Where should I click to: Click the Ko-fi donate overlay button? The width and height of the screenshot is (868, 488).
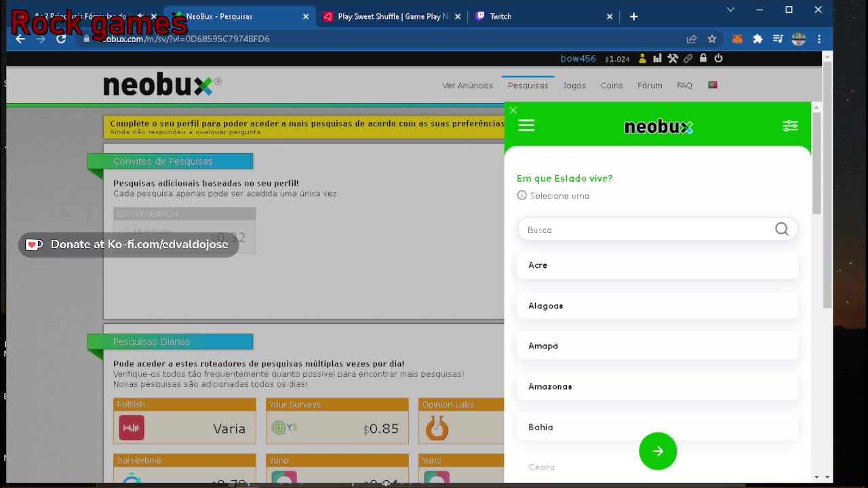pos(128,244)
